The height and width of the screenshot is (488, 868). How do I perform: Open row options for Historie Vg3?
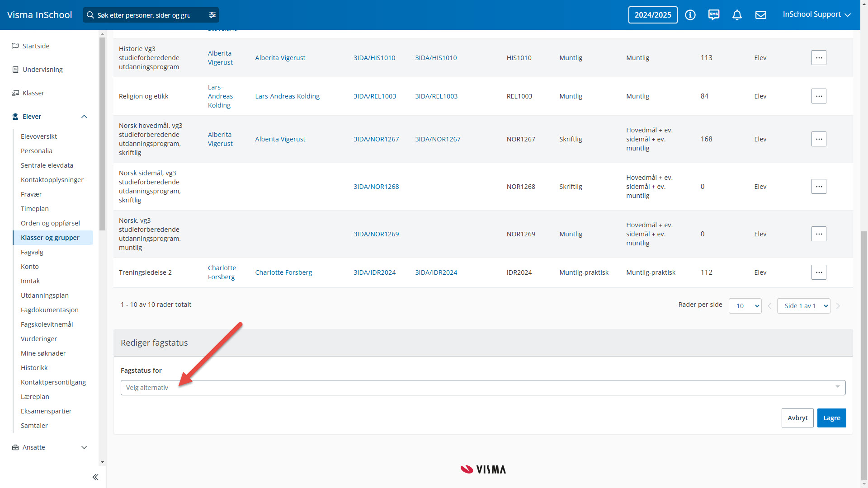(818, 58)
